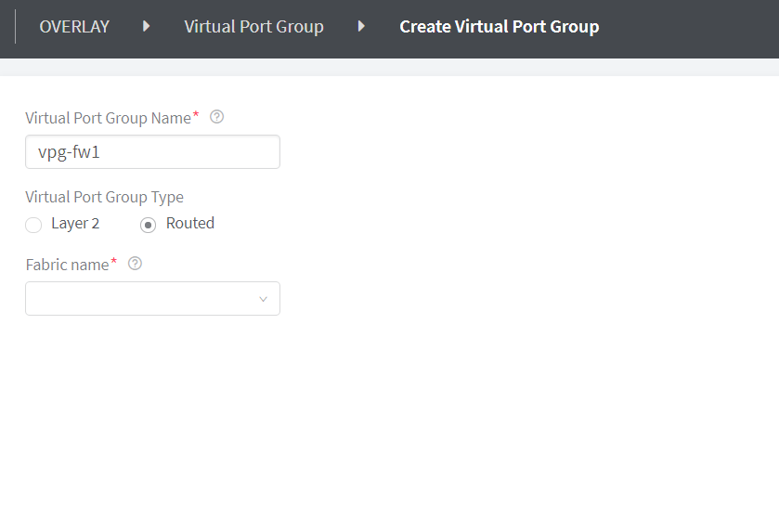This screenshot has width=779, height=532.
Task: Select the Routed radio button
Action: (148, 225)
